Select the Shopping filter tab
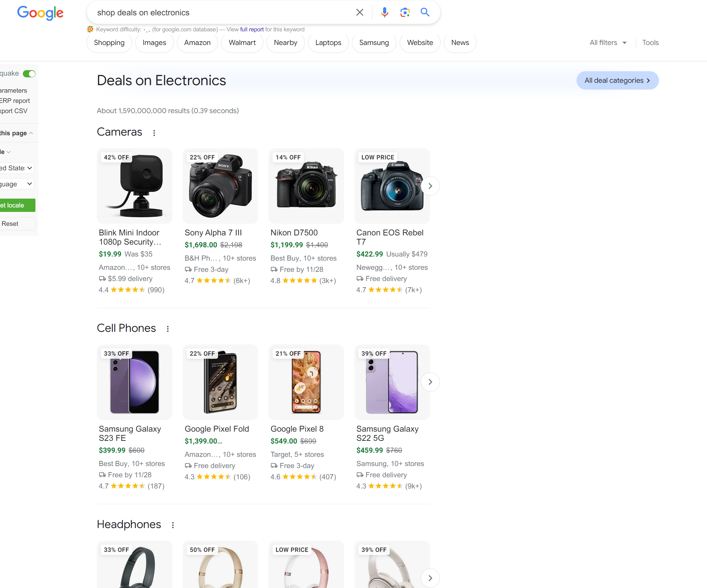This screenshot has width=707, height=588. tap(109, 43)
